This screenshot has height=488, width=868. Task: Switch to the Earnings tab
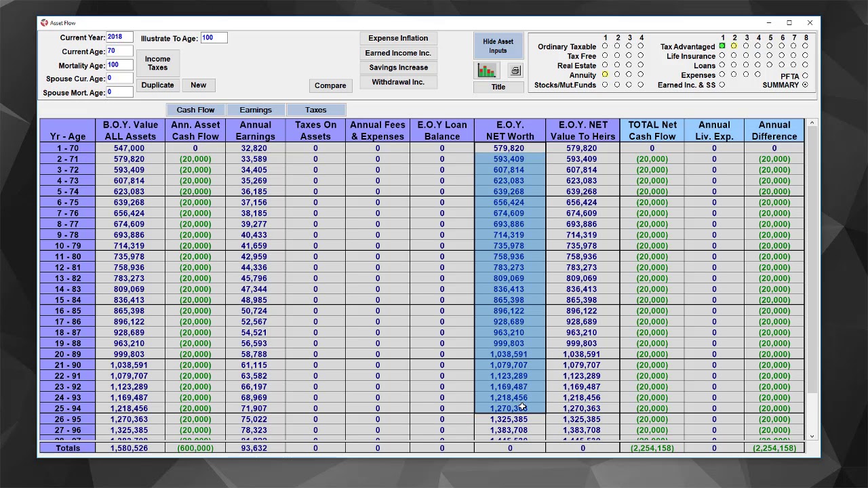click(x=256, y=110)
